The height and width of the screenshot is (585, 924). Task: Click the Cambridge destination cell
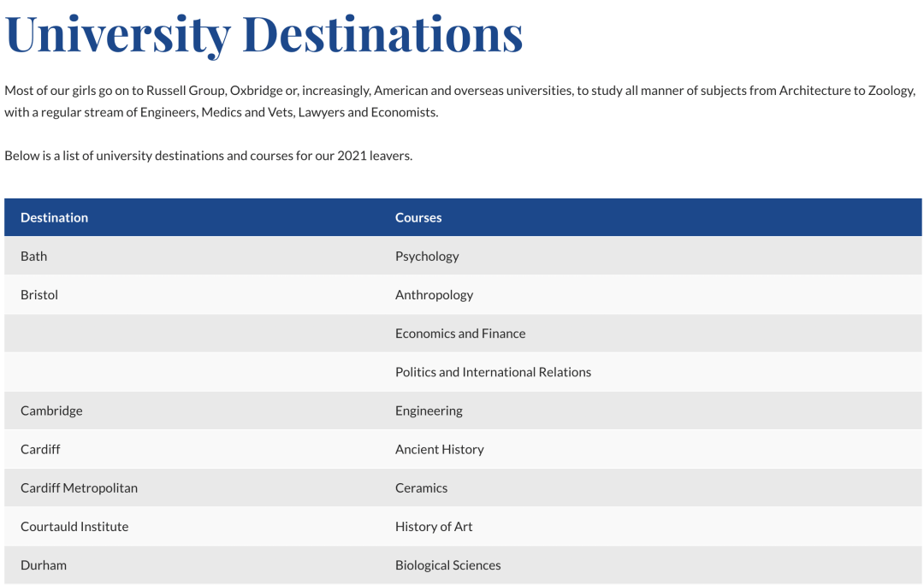point(51,411)
